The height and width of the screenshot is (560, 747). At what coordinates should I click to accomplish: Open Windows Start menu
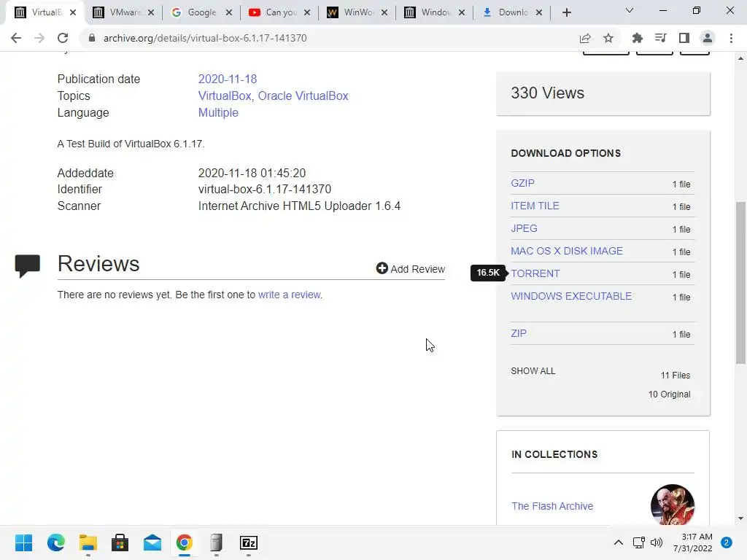tap(23, 542)
